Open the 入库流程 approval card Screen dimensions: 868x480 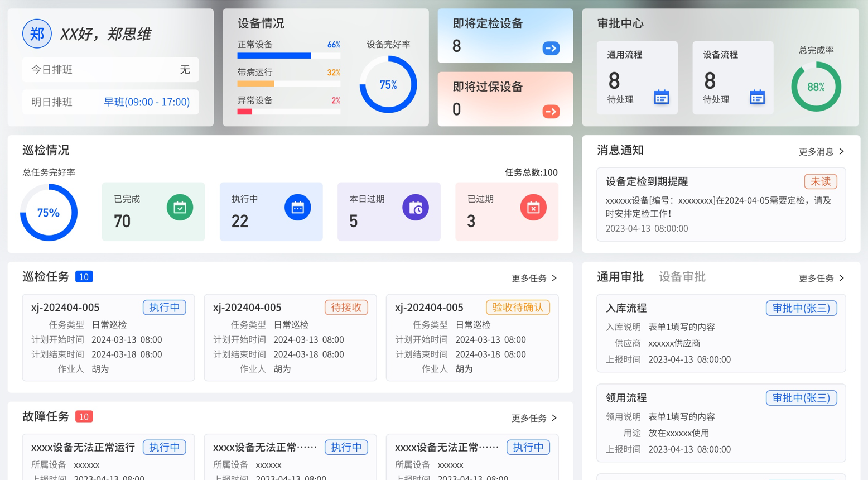pos(721,334)
